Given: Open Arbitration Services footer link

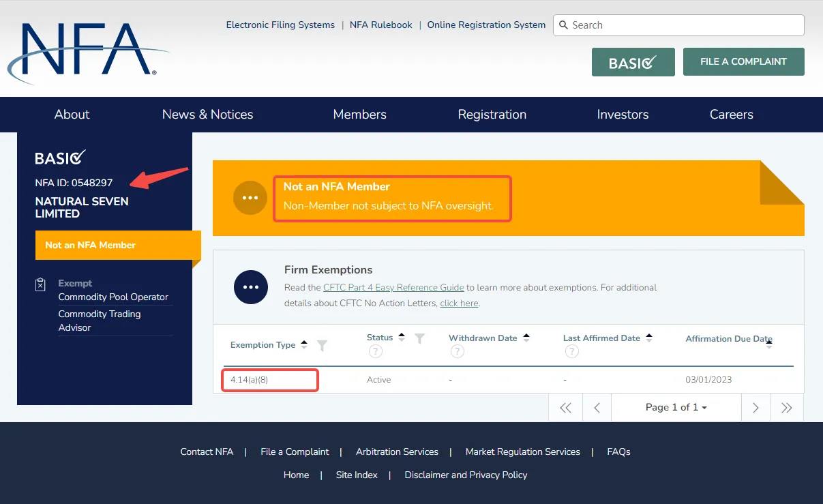Looking at the screenshot, I should pos(397,451).
